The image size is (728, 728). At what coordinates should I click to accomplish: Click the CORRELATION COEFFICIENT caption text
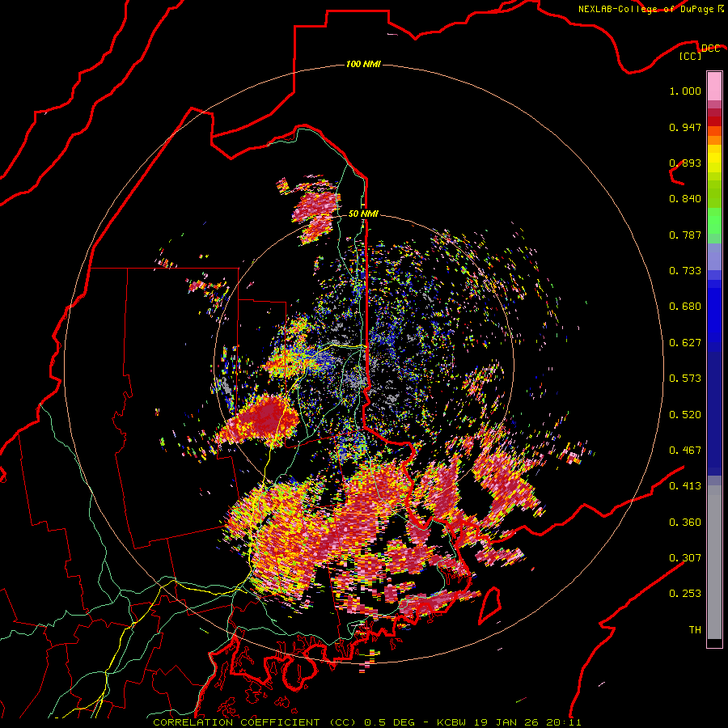pyautogui.click(x=236, y=722)
